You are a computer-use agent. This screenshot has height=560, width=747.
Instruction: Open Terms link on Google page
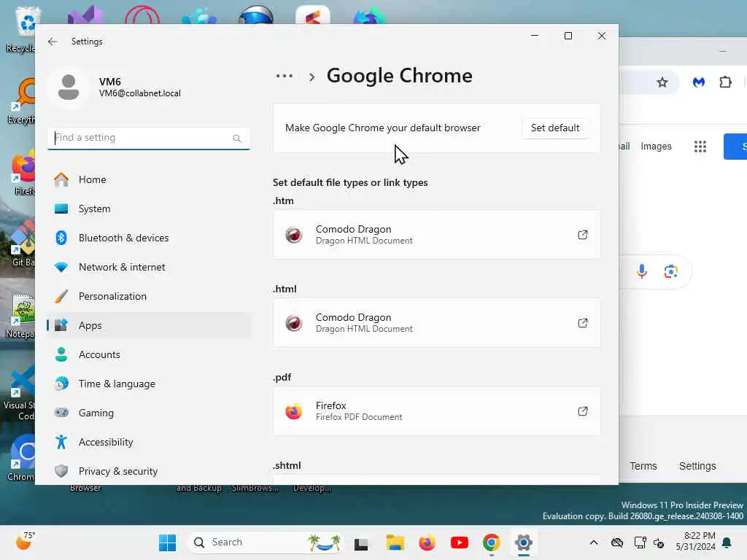pos(643,466)
